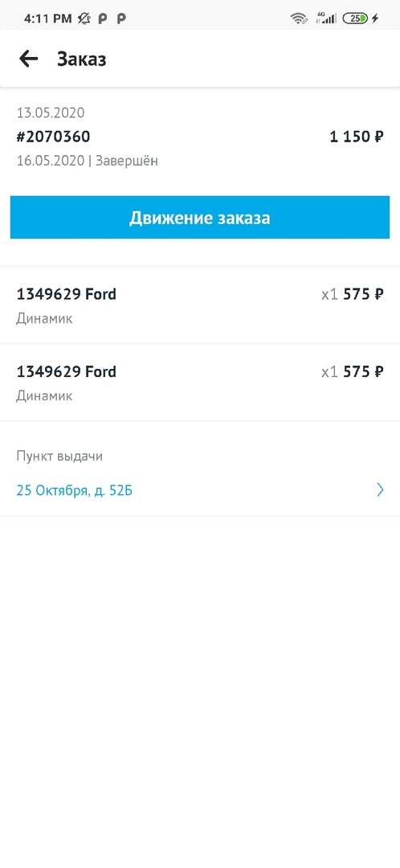Tap the 4:11 PM clock
This screenshot has width=400, height=868.
48,18
